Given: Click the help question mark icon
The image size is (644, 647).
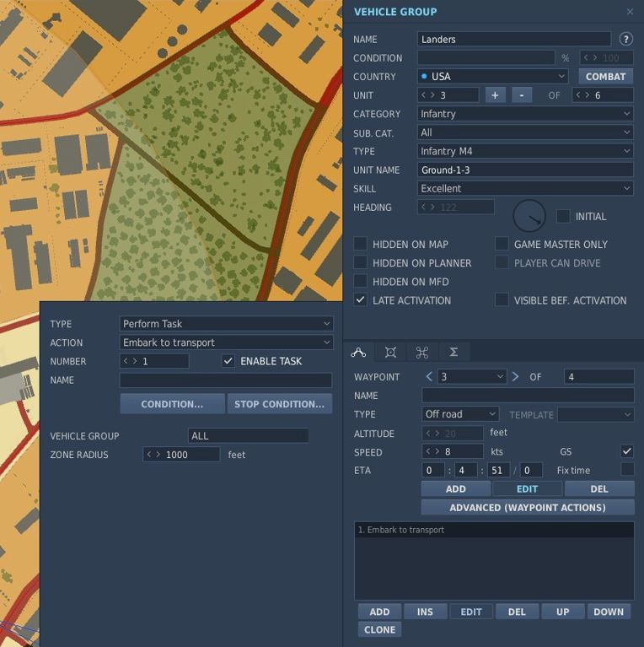Looking at the screenshot, I should coord(625,39).
